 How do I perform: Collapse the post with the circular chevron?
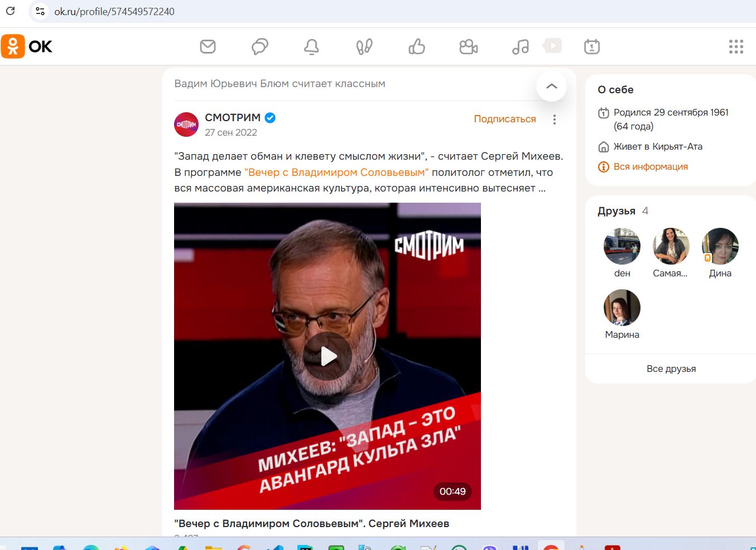(551, 87)
